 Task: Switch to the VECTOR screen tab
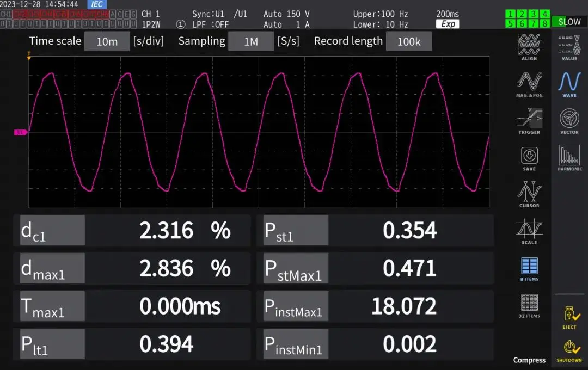tap(569, 120)
